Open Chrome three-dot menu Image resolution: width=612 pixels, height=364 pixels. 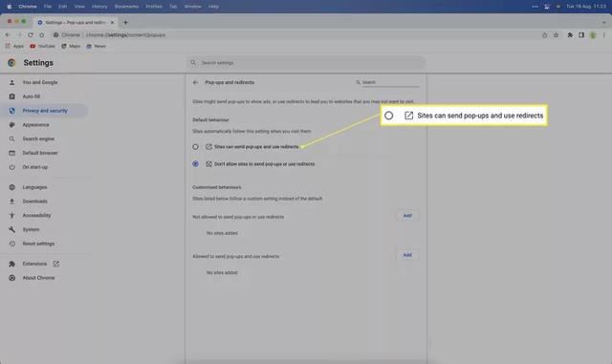coord(603,34)
